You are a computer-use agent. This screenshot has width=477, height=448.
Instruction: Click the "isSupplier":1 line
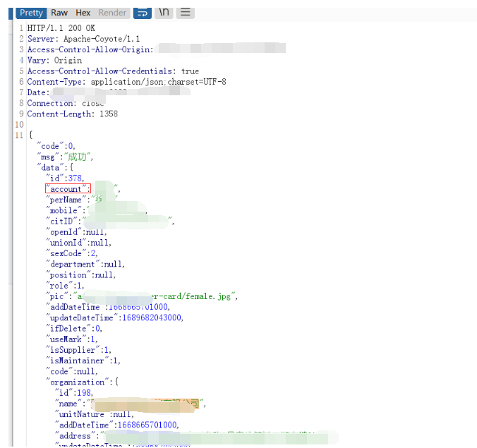(78, 350)
